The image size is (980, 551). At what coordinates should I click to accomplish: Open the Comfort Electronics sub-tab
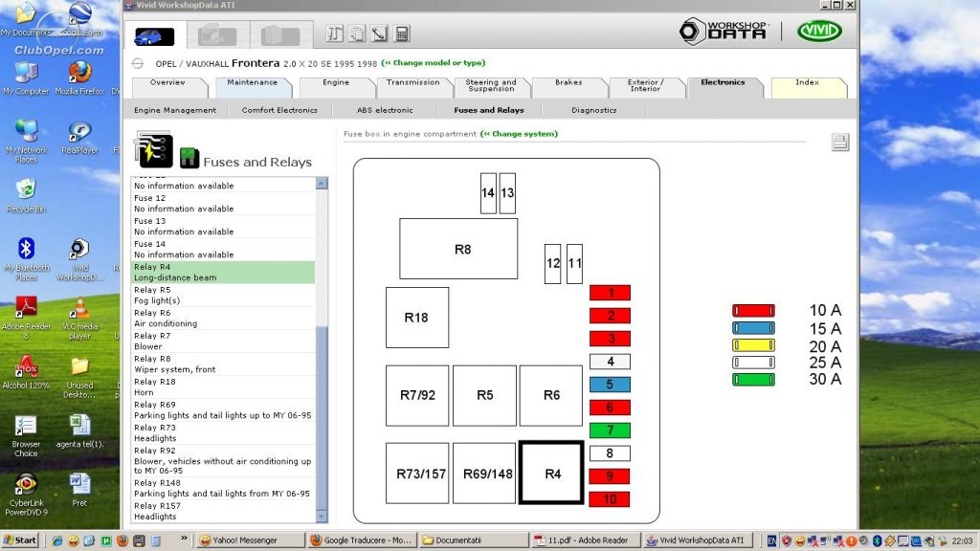click(x=279, y=111)
